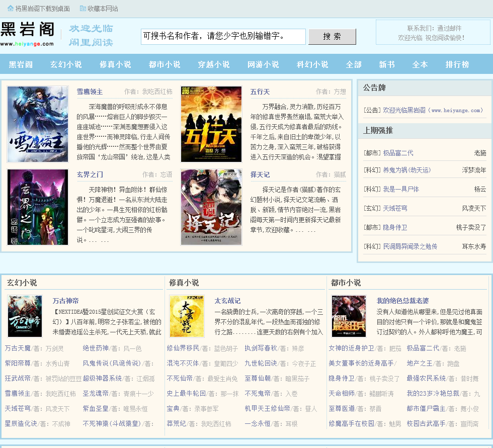Open 圣龙魂帝 novel link
The image size is (493, 448).
tap(96, 394)
